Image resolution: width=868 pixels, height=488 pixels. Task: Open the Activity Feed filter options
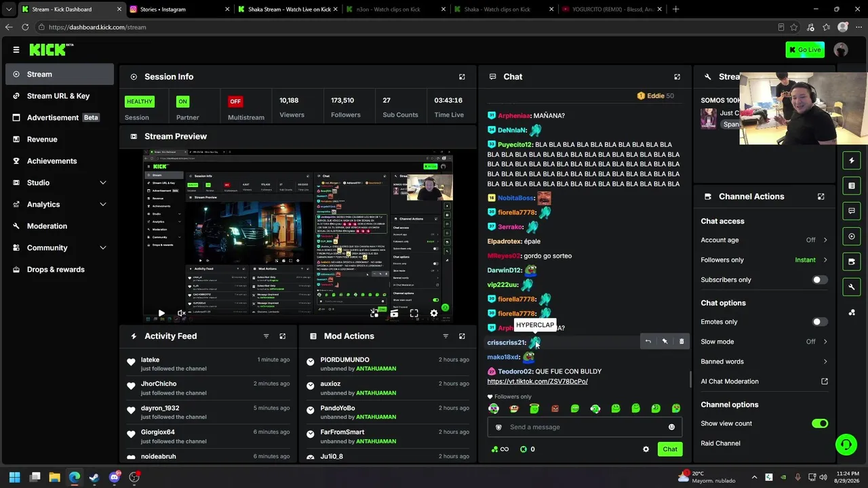(266, 336)
